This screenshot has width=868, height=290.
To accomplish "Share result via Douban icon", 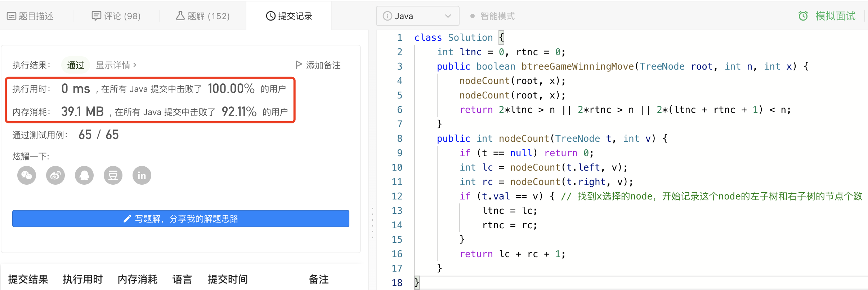I will 113,176.
